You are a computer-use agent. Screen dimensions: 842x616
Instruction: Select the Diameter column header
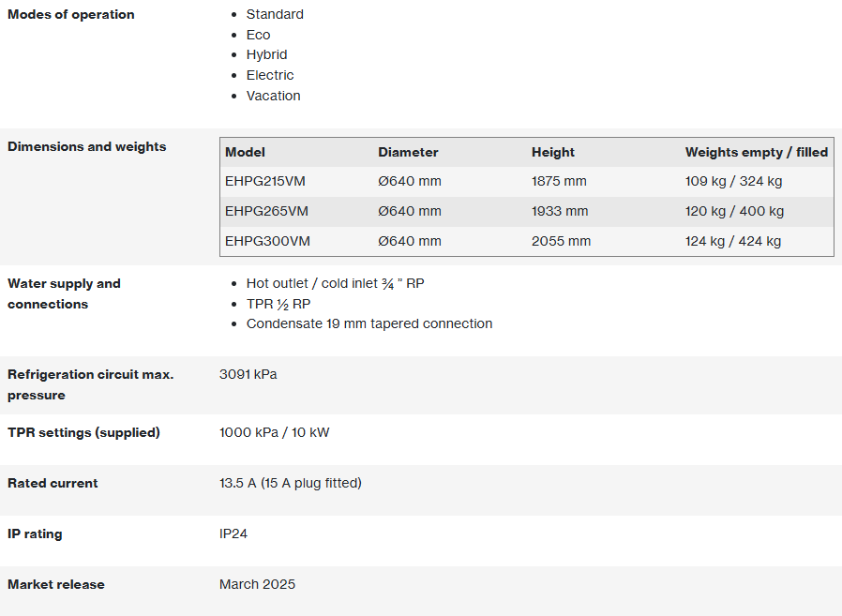click(x=408, y=153)
